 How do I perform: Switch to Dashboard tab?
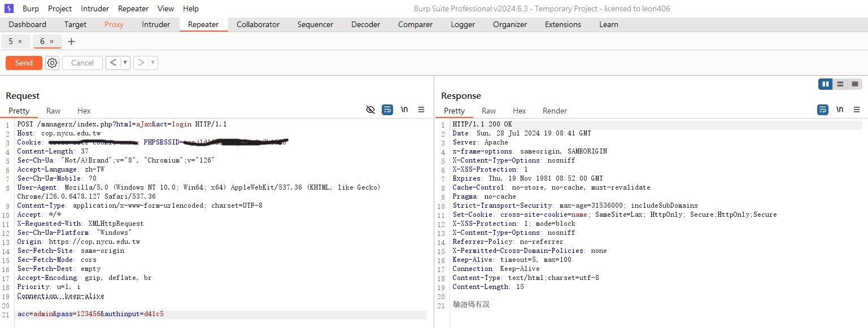tap(28, 24)
